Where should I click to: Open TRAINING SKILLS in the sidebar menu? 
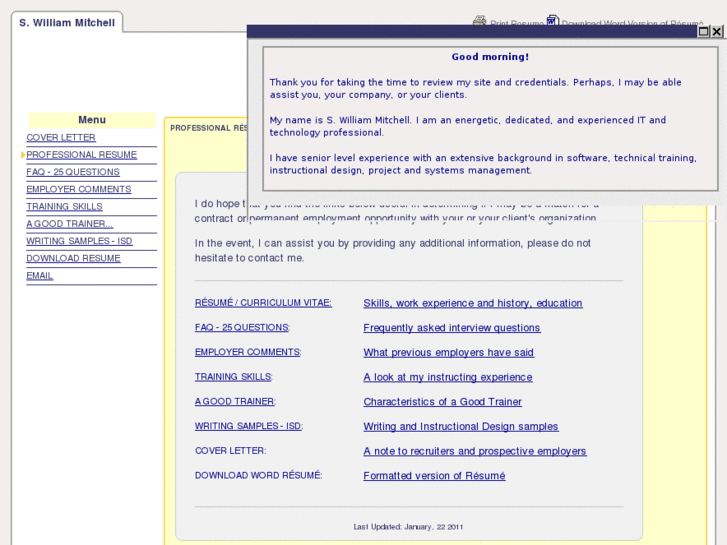coord(64,206)
